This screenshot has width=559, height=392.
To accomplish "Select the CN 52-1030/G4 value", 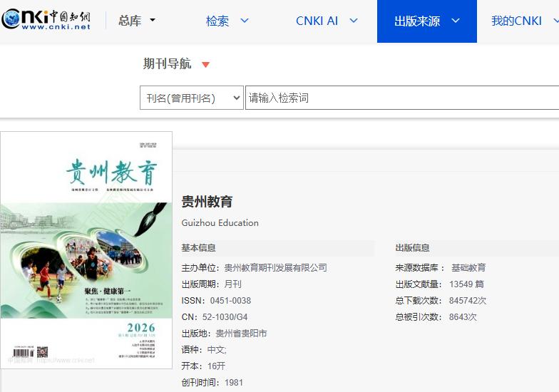I will [x=225, y=316].
